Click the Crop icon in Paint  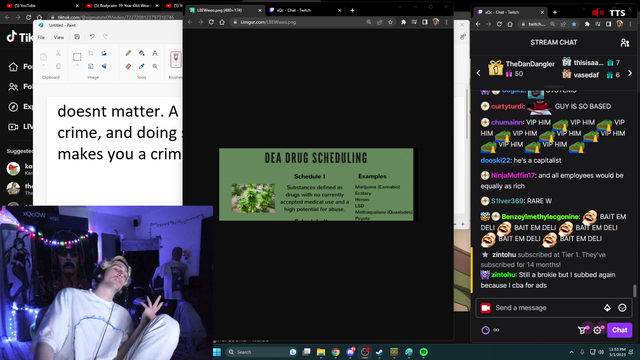pos(91,53)
